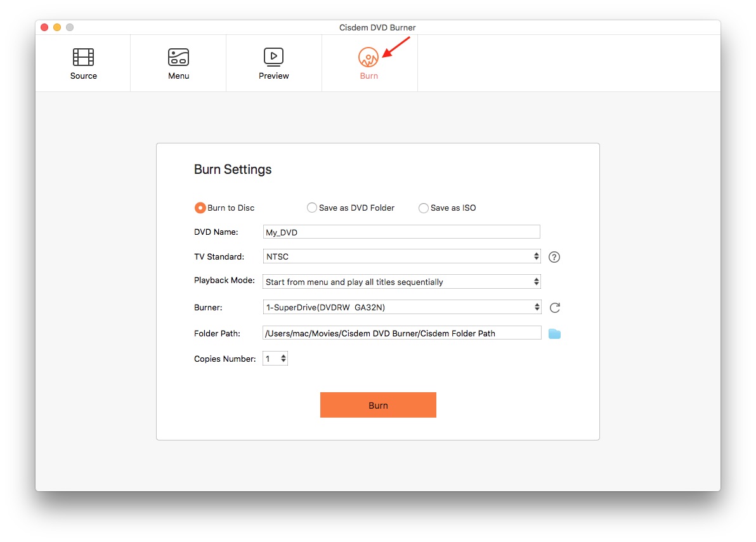756x542 pixels.
Task: Click the Preview play icon
Action: tap(273, 57)
